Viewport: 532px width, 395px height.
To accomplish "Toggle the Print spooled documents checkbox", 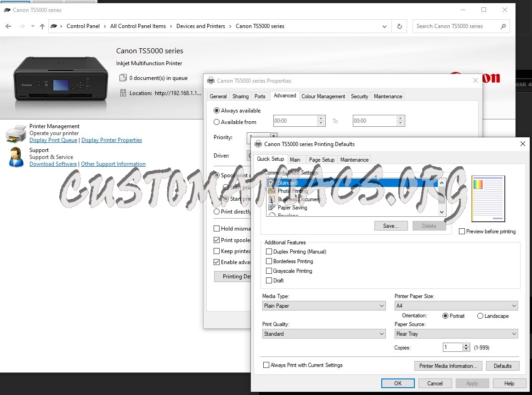I will (216, 240).
